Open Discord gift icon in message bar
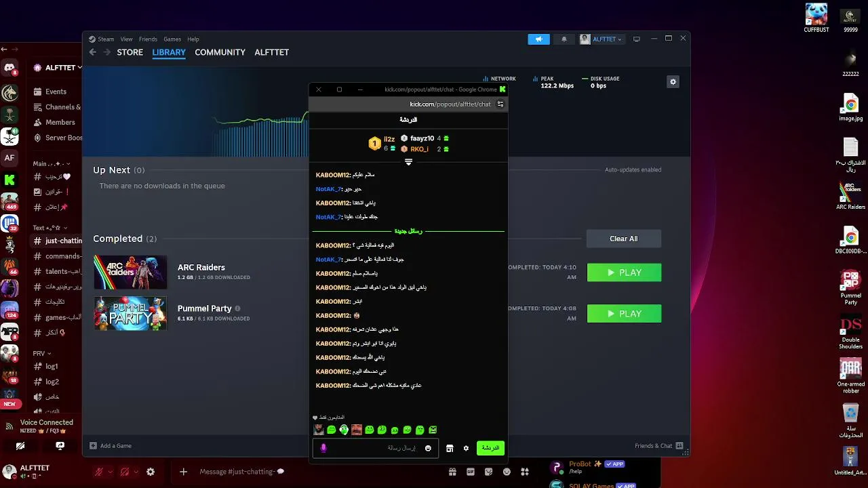 click(x=452, y=472)
